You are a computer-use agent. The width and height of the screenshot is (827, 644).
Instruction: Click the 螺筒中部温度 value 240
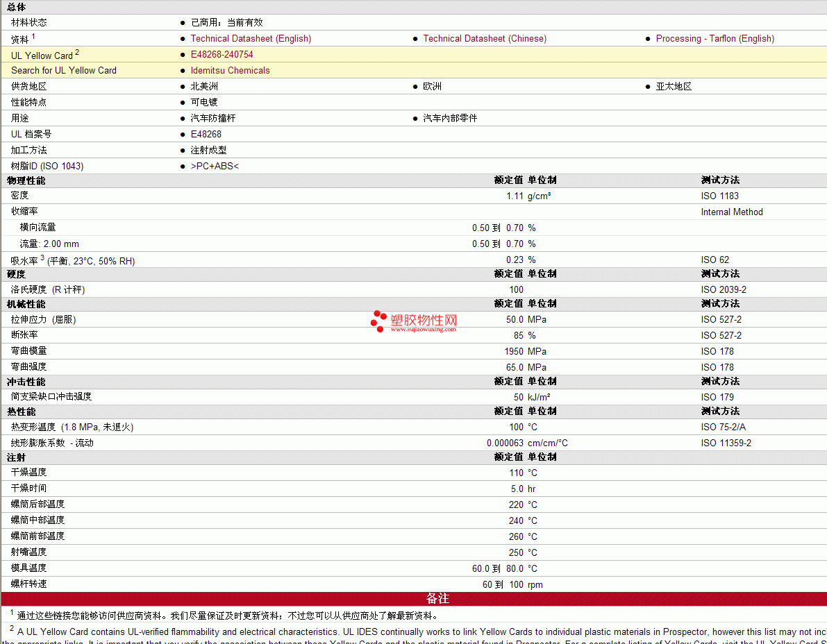pos(516,520)
